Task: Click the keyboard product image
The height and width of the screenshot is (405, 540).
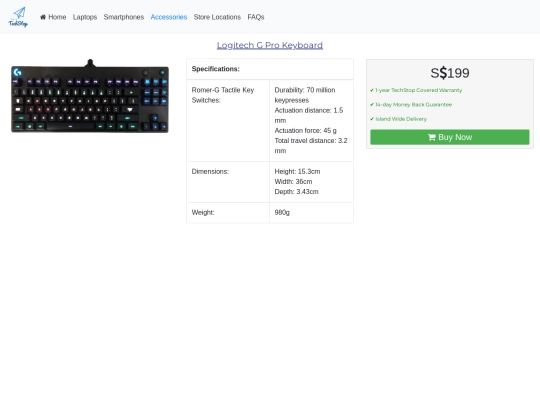Action: [90, 96]
